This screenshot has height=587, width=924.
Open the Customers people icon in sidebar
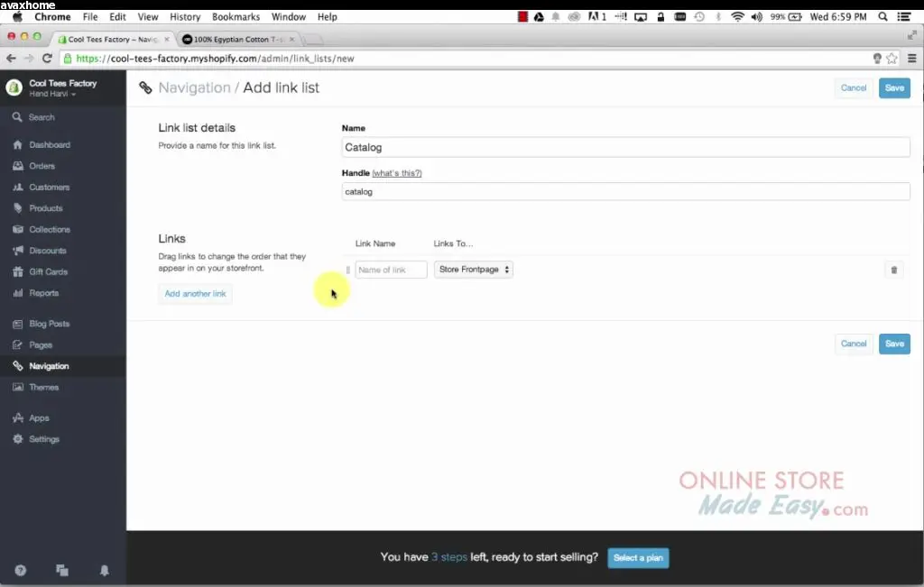tap(18, 188)
